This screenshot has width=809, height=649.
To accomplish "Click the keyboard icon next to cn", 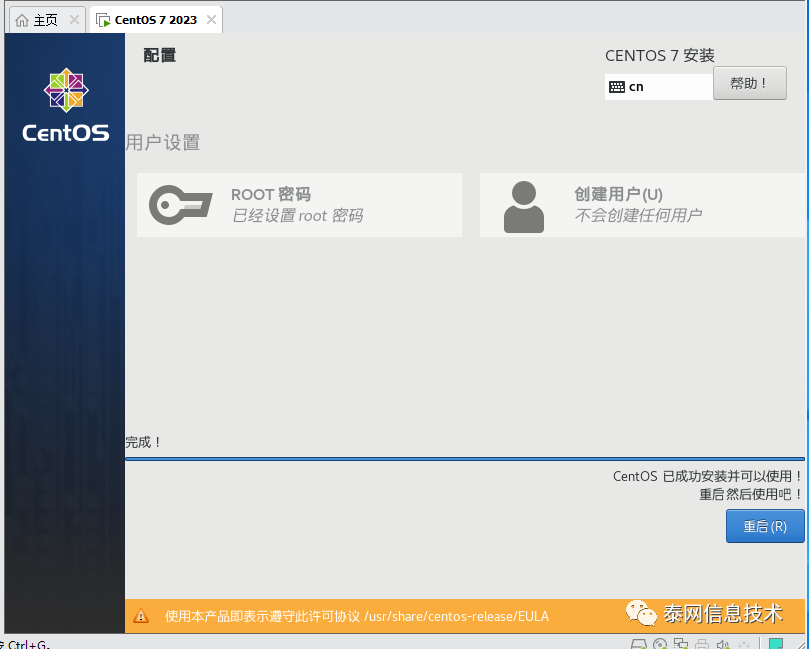I will 617,87.
